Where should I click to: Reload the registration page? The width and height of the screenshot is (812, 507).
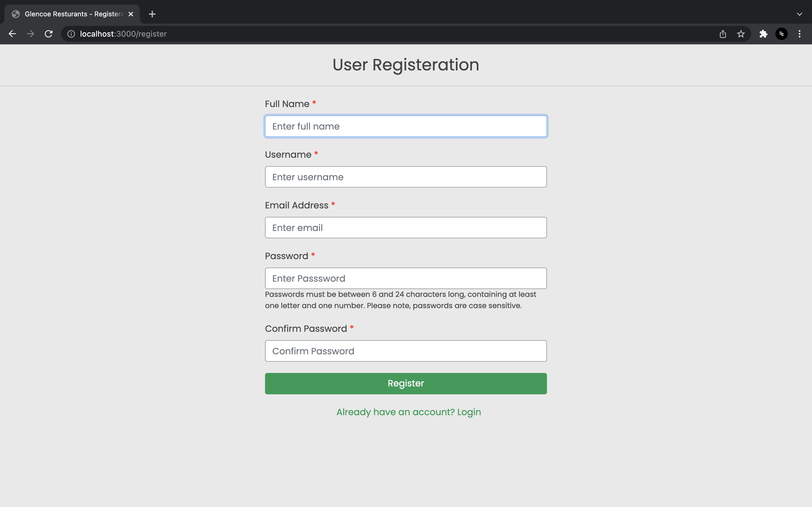click(49, 34)
